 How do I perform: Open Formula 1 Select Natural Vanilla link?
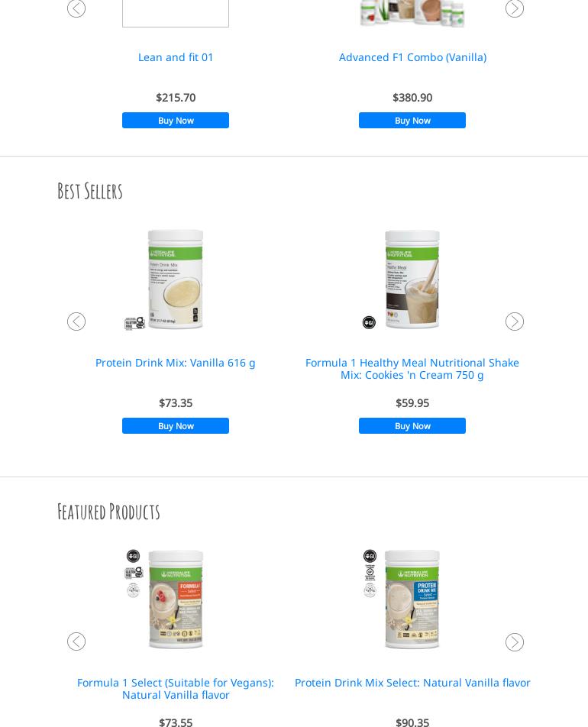pos(176,689)
